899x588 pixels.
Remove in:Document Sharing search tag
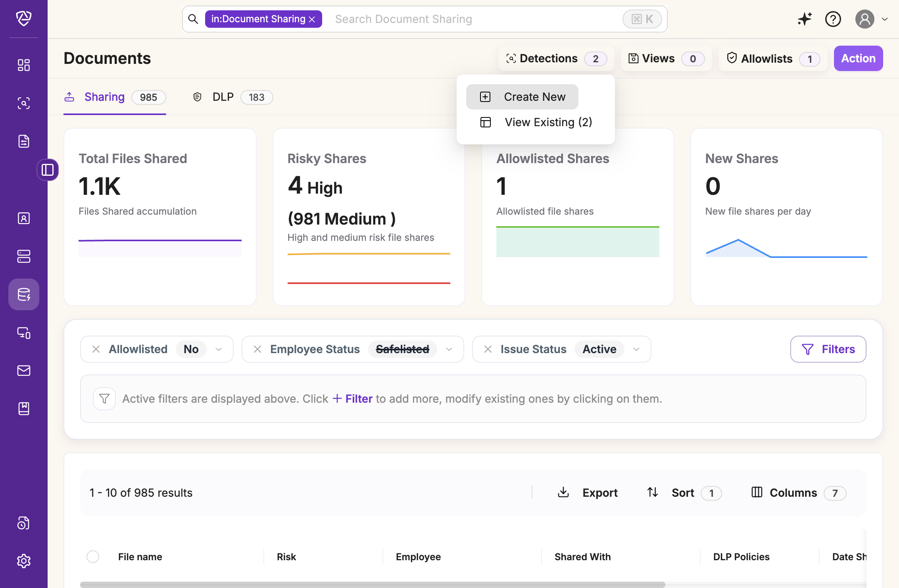[312, 19]
